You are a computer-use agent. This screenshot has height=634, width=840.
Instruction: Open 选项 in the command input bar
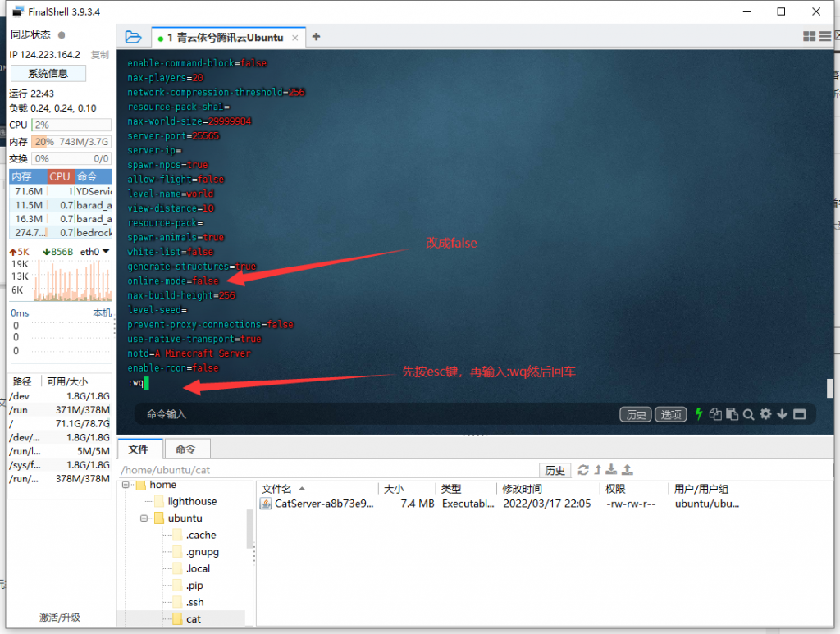coord(671,414)
